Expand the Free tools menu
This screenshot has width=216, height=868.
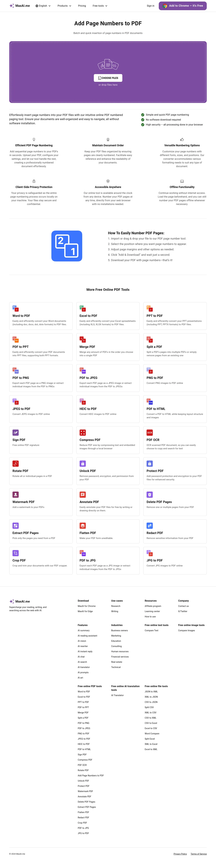pyautogui.click(x=100, y=6)
